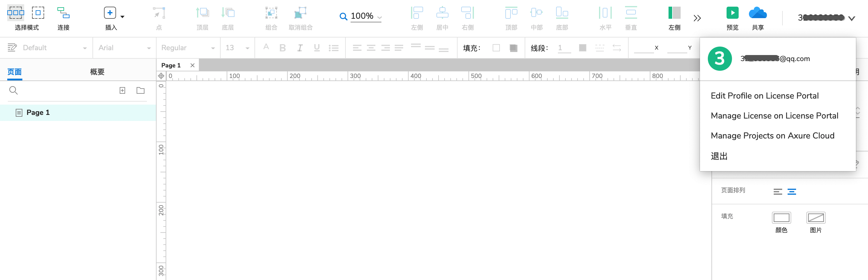Click the 插入 insert icon
Viewport: 868px width, 280px height.
[110, 13]
